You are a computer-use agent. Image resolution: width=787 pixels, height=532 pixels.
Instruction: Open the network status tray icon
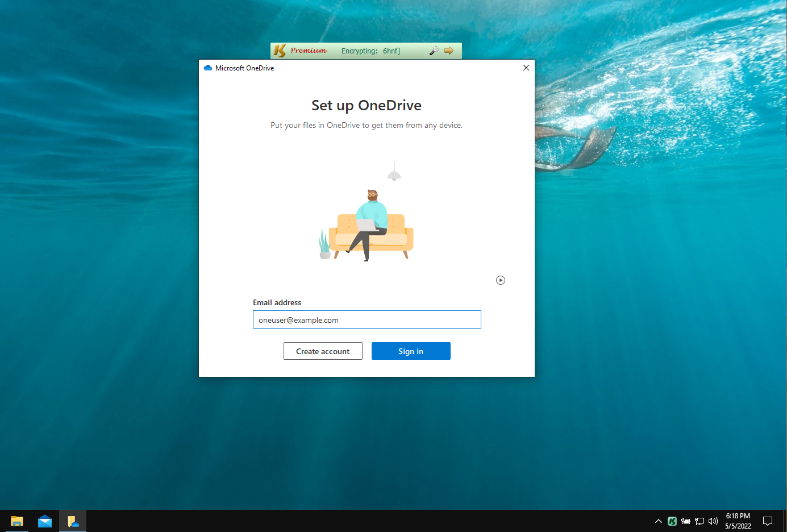699,521
